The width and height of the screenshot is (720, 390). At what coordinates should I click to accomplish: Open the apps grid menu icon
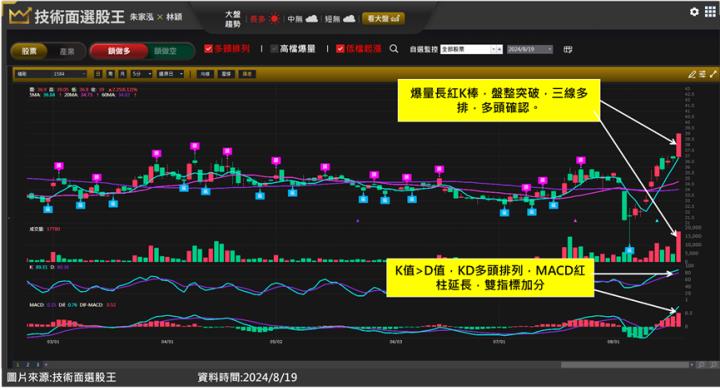coord(710,12)
